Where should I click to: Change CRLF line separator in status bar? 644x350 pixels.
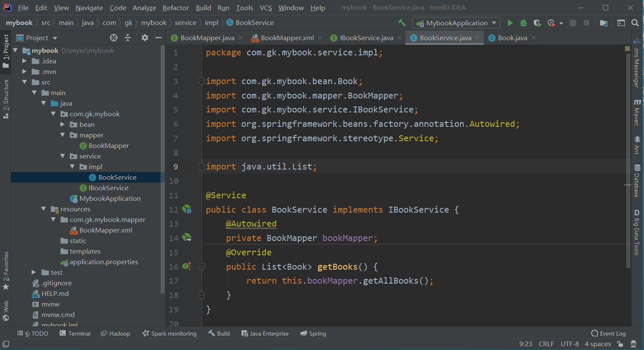546,344
